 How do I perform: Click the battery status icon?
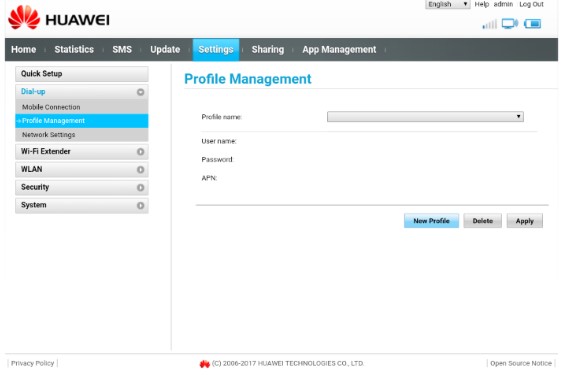click(x=532, y=24)
